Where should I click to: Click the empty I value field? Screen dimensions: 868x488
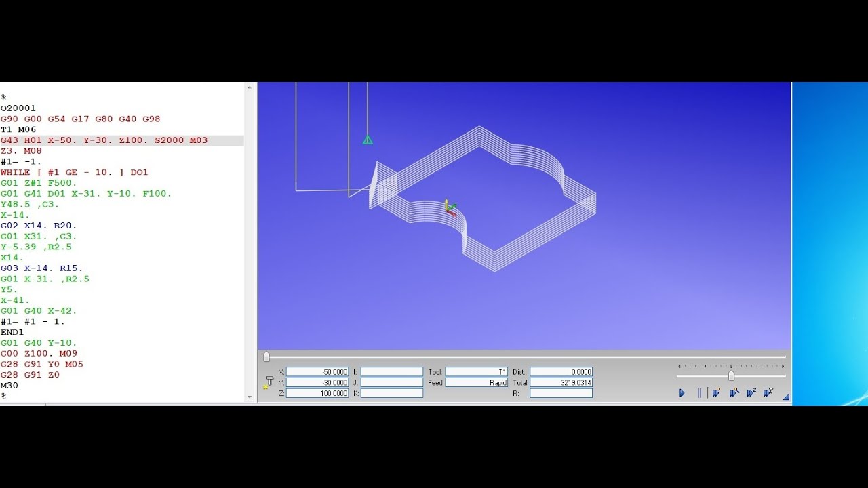[x=392, y=372]
